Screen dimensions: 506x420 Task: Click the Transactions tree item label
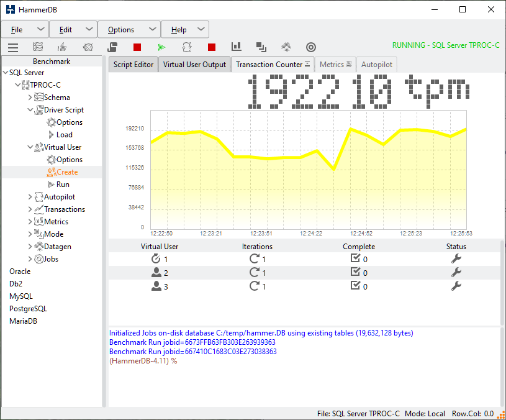[65, 209]
